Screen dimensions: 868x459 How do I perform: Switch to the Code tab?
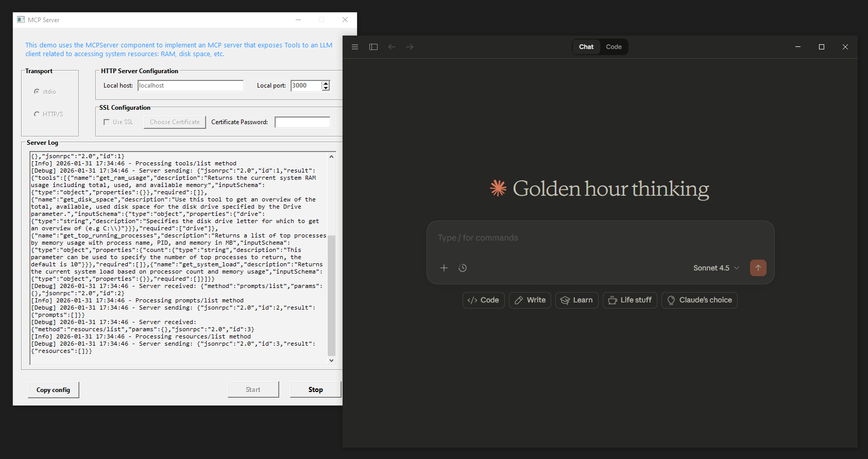pyautogui.click(x=614, y=47)
